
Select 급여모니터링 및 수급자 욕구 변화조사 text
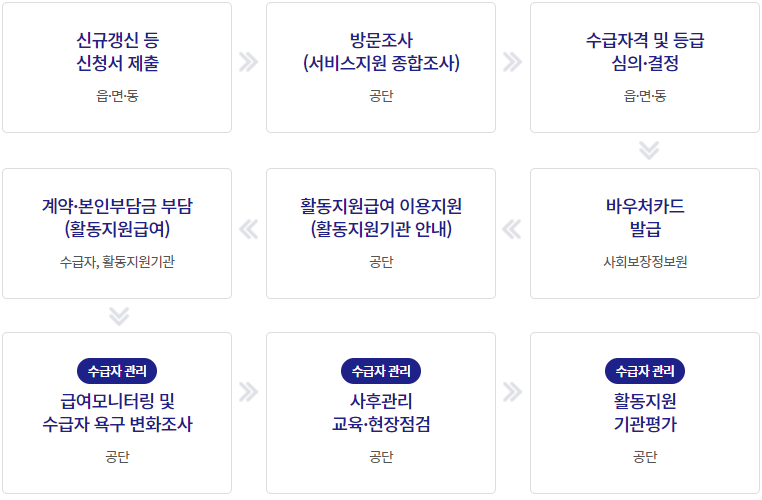coord(117,413)
